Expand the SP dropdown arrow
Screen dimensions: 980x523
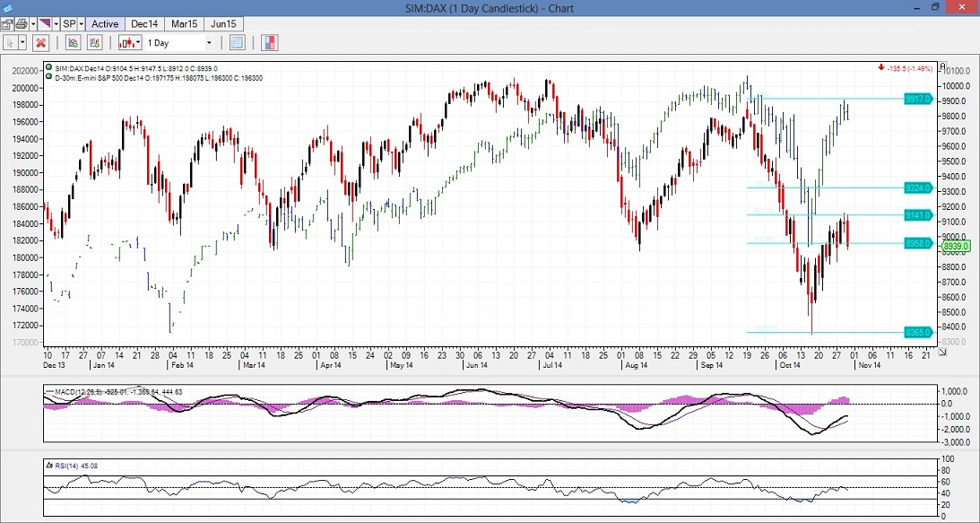click(82, 23)
